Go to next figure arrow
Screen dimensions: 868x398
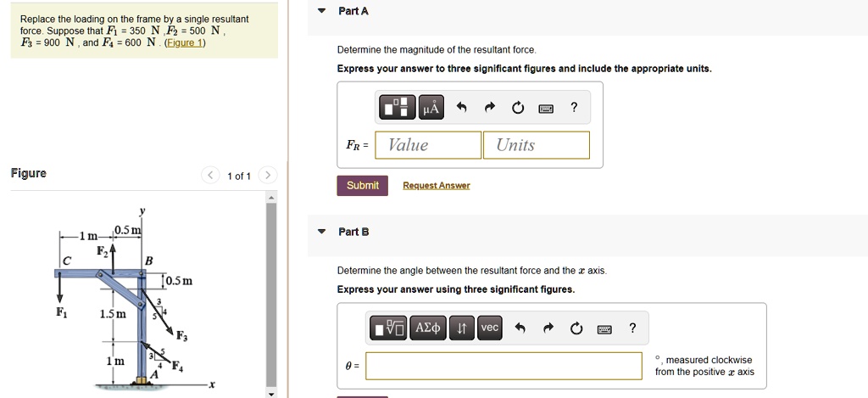pos(267,176)
